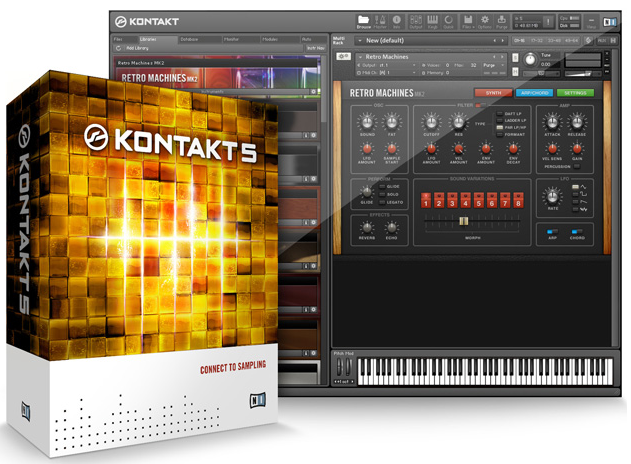Click the ARP/CHORD page button
The height and width of the screenshot is (464, 631).
(x=534, y=93)
